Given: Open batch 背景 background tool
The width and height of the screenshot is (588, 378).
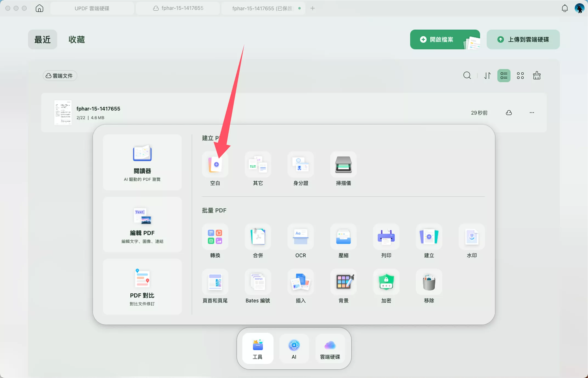Looking at the screenshot, I should 343,282.
